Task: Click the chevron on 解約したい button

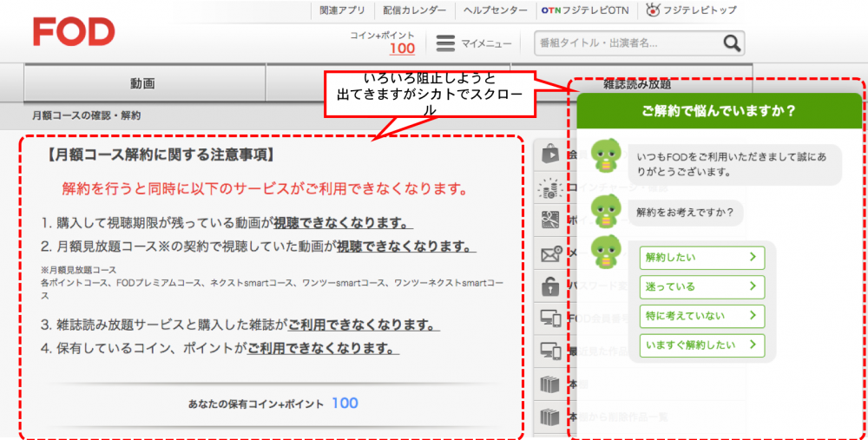Action: (x=753, y=257)
